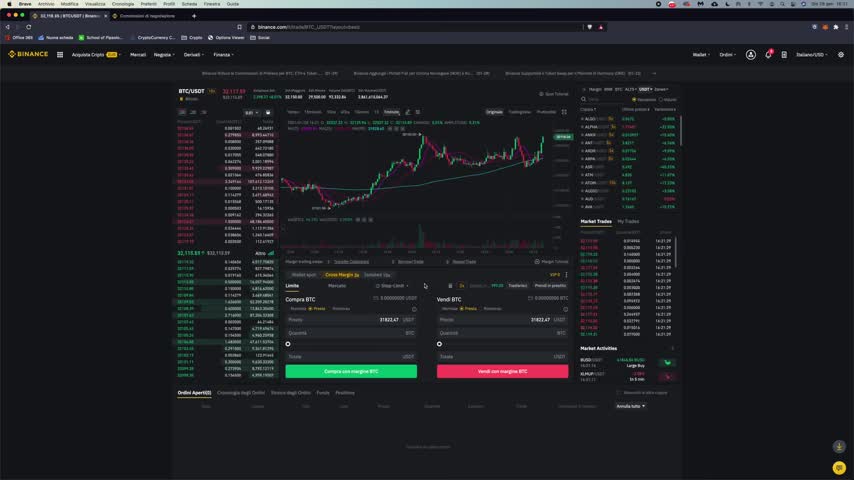Open the settings gear in Binance header

pyautogui.click(x=841, y=54)
